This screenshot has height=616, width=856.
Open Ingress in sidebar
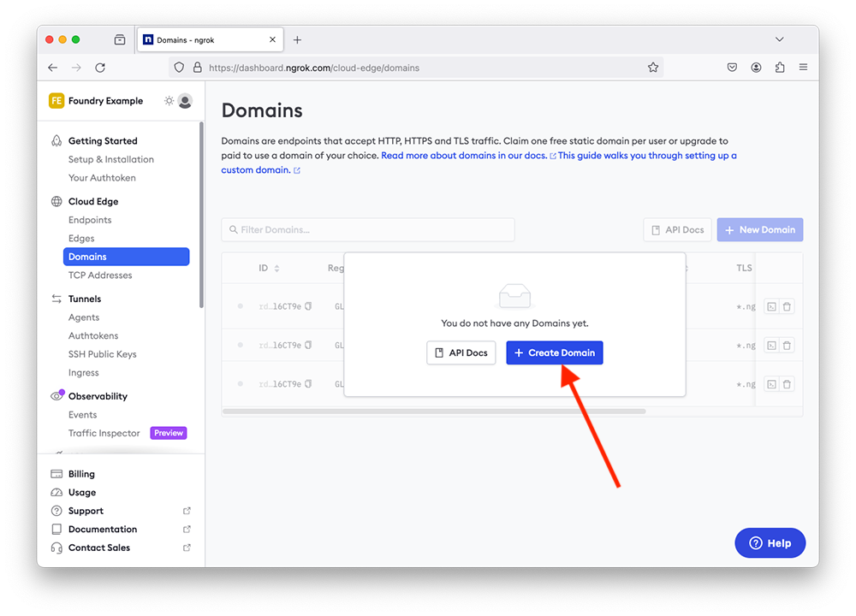[84, 373]
